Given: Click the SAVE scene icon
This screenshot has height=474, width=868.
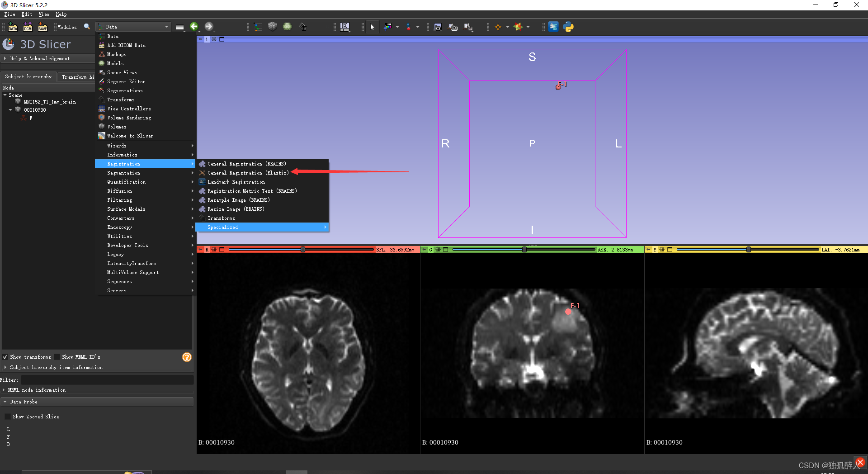Looking at the screenshot, I should [x=42, y=27].
